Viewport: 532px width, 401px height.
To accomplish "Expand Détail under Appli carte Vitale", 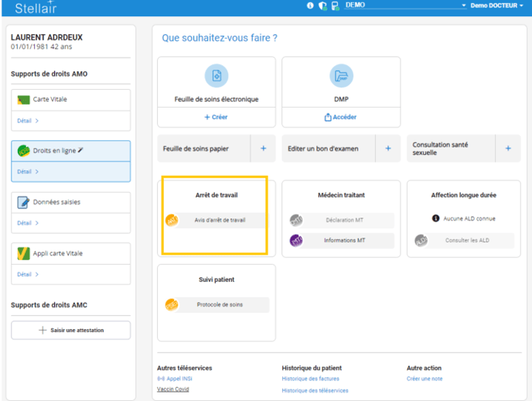I will [28, 274].
